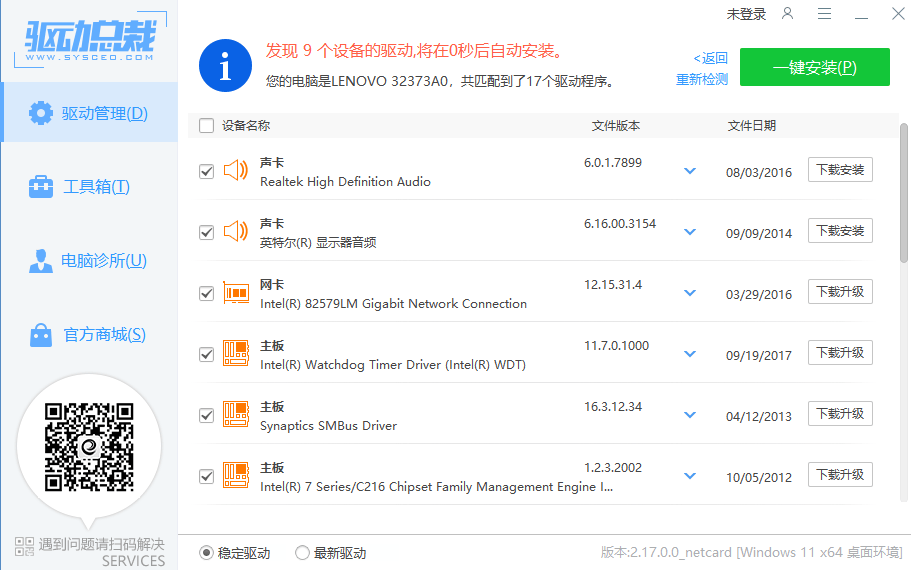Click motherboard icon for Synaptics SMBus Driver
The height and width of the screenshot is (570, 911).
click(x=236, y=414)
